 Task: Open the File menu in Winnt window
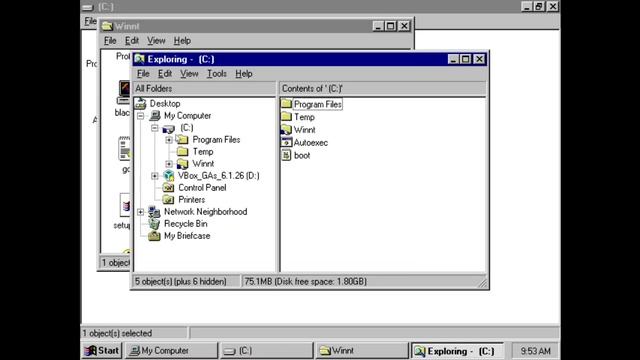point(110,41)
